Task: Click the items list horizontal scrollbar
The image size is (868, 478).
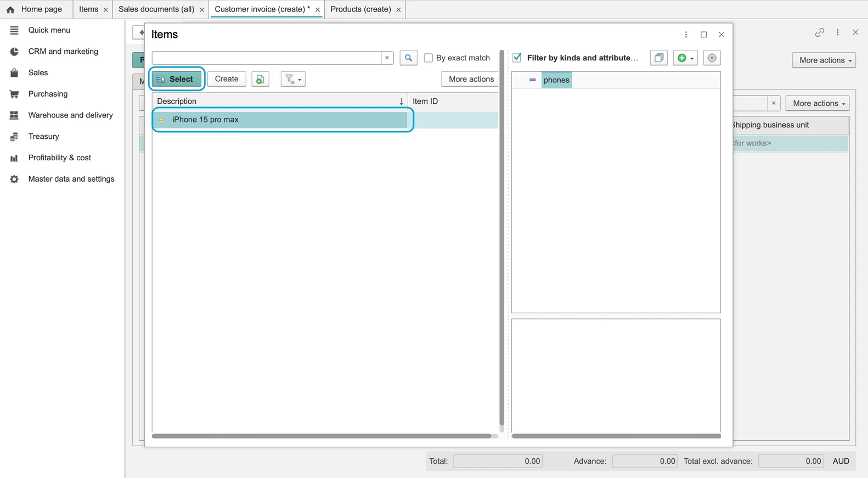Action: click(322, 436)
